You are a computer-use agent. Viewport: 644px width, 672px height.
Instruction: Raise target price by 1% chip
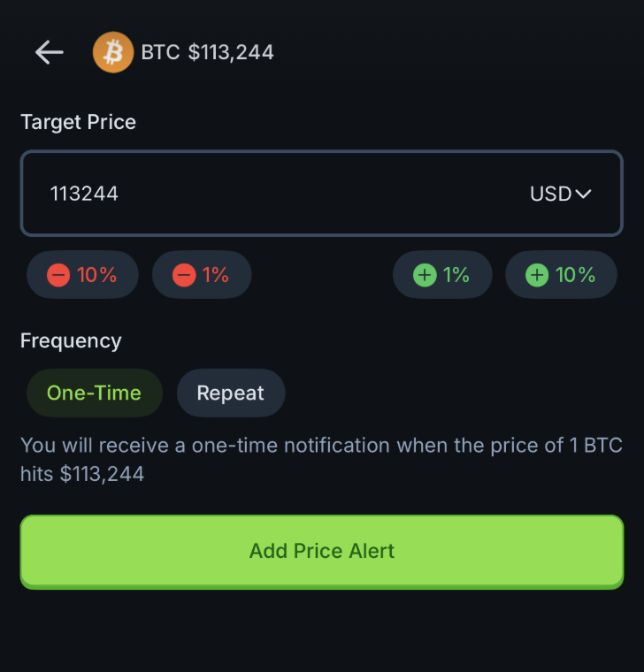(442, 275)
